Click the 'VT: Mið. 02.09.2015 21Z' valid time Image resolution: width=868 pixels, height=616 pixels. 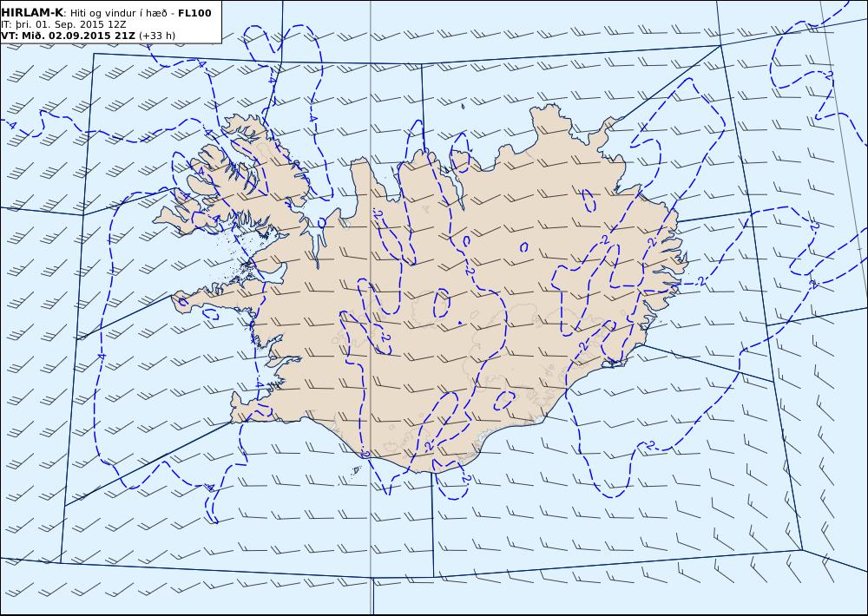[x=68, y=36]
